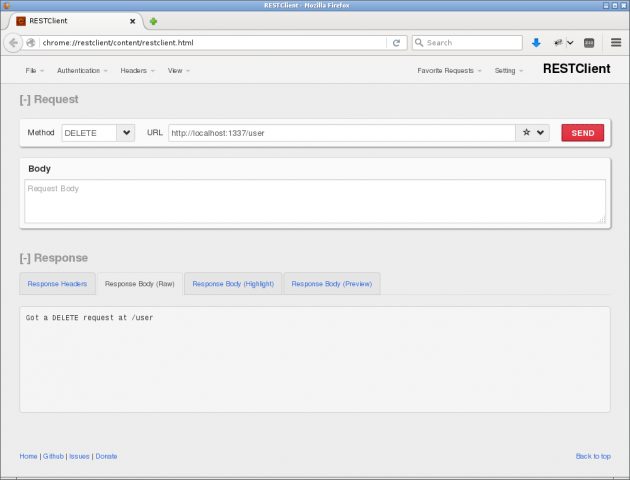Open a new tab with plus icon
The width and height of the screenshot is (630, 480).
(x=153, y=21)
